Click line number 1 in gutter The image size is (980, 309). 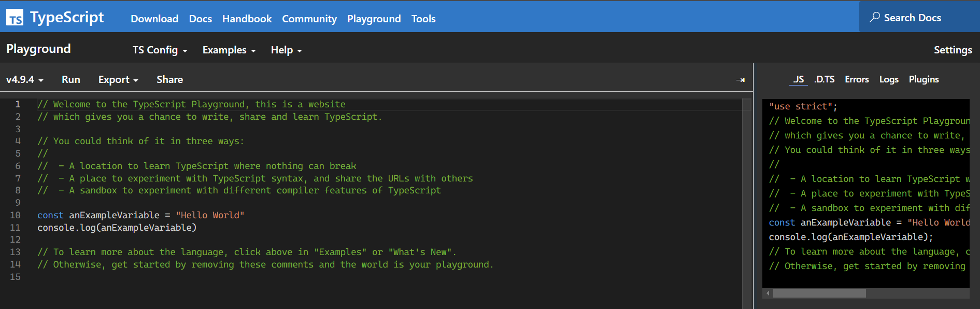(18, 104)
